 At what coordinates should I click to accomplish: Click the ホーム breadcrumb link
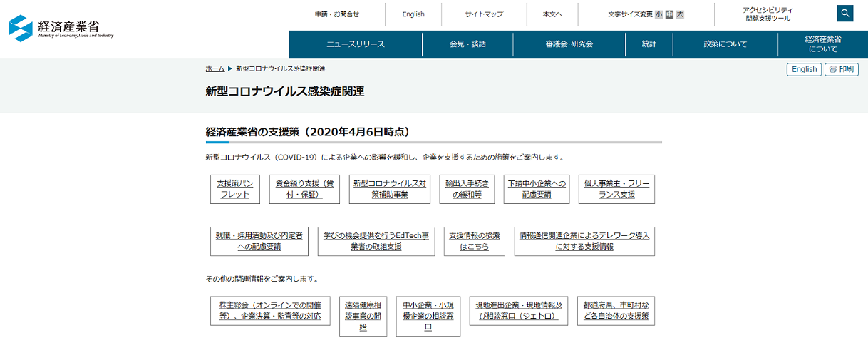[x=215, y=68]
